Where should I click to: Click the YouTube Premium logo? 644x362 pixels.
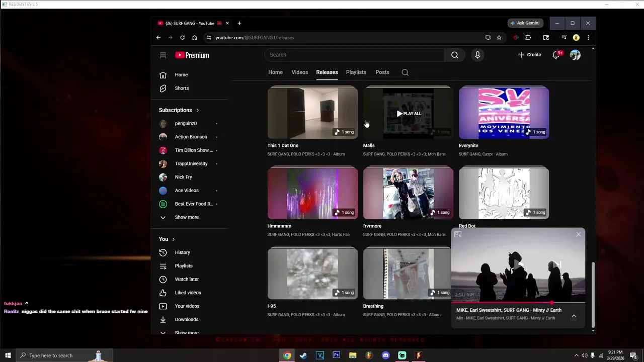point(192,55)
